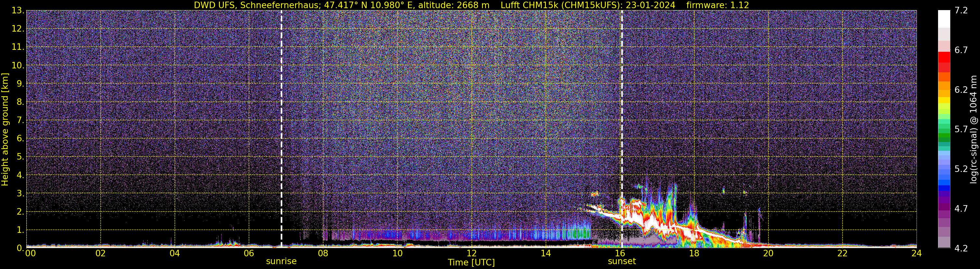980x269 pixels.
Task: Click the '4.7' colorbar value label
Action: click(x=961, y=208)
